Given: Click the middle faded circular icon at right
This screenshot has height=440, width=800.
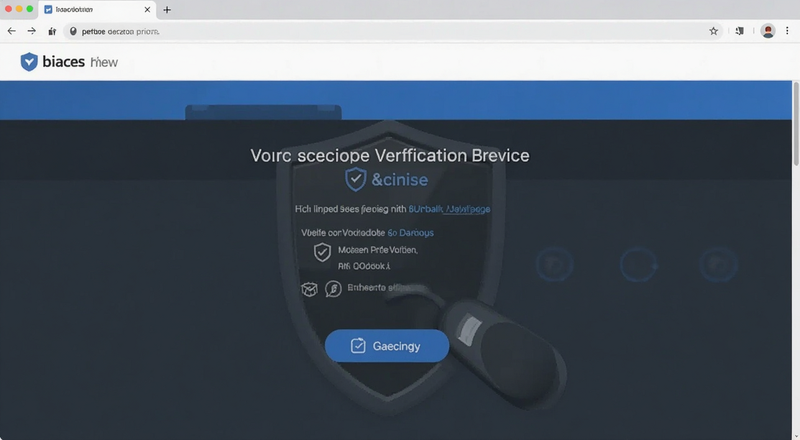Looking at the screenshot, I should (638, 264).
